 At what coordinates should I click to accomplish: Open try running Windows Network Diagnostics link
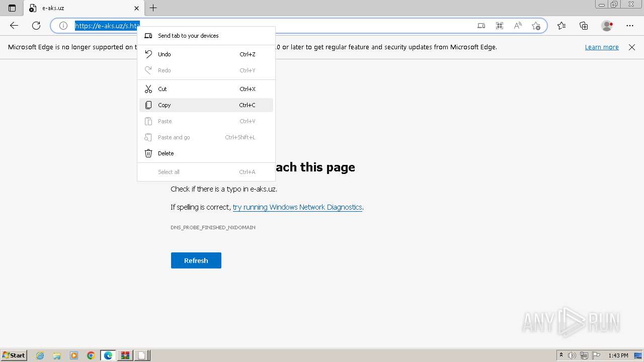297,207
